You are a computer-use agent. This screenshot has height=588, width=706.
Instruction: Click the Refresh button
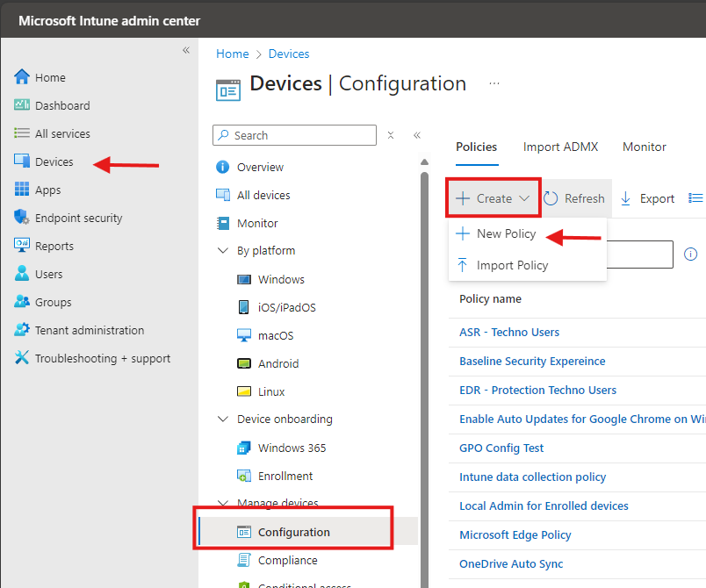point(574,198)
